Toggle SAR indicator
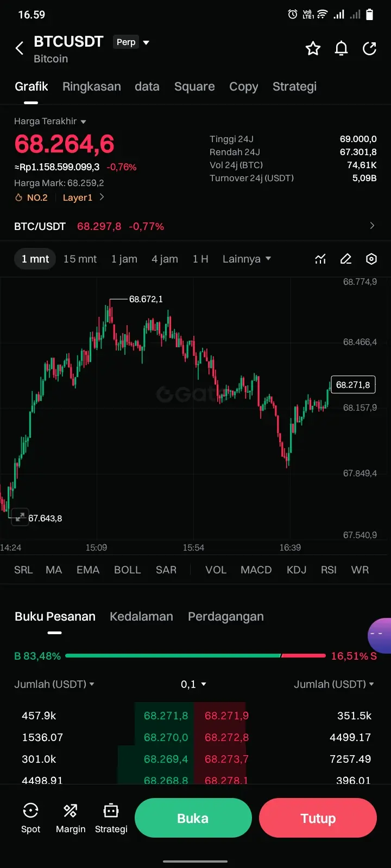This screenshot has height=868, width=391. click(x=166, y=570)
